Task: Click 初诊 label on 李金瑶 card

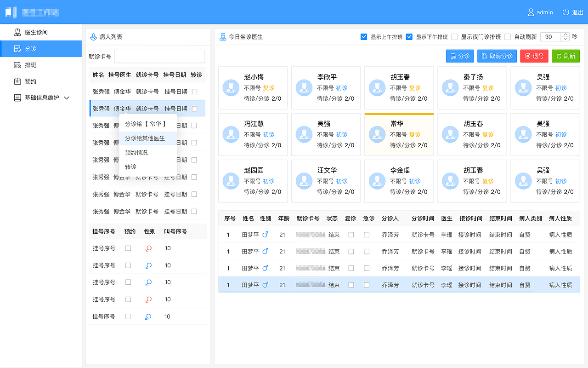Action: tap(415, 181)
